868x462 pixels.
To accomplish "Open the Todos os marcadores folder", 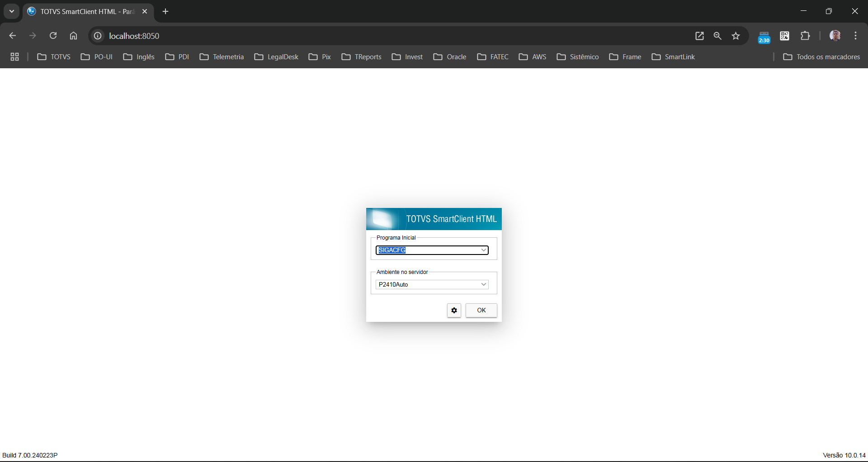I will pos(821,57).
